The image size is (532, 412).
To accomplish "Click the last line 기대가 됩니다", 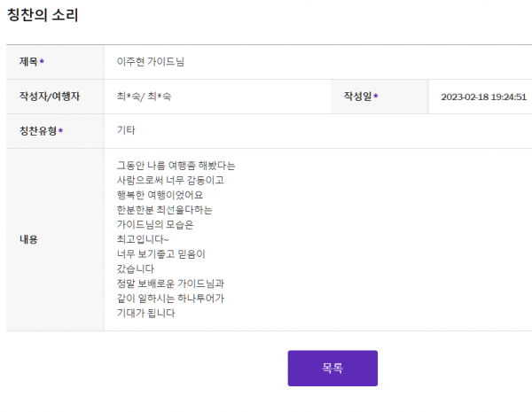I will tap(146, 313).
